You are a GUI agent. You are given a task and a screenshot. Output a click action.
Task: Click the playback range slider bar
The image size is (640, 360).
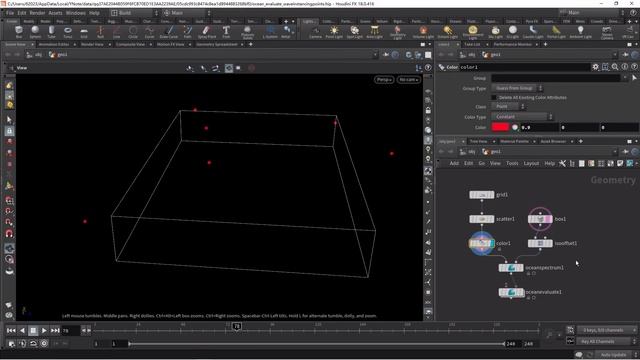coord(317,344)
